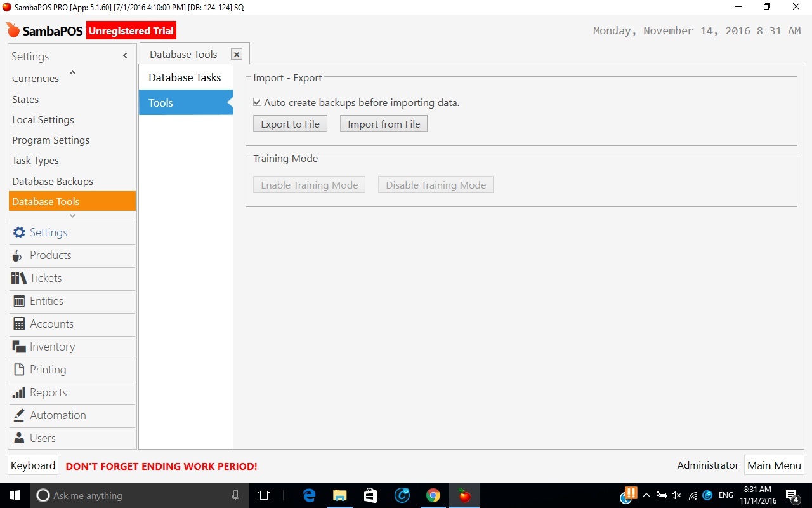Click the Administrator user label

(707, 465)
